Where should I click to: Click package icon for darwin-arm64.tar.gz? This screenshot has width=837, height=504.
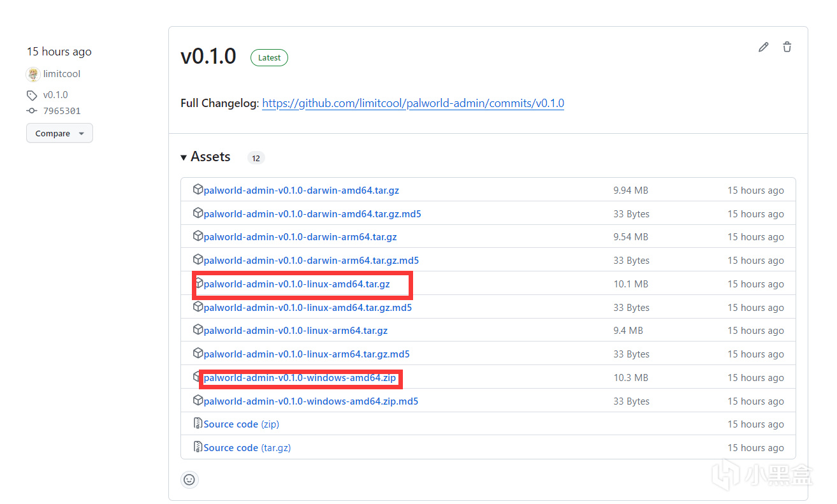tap(198, 236)
